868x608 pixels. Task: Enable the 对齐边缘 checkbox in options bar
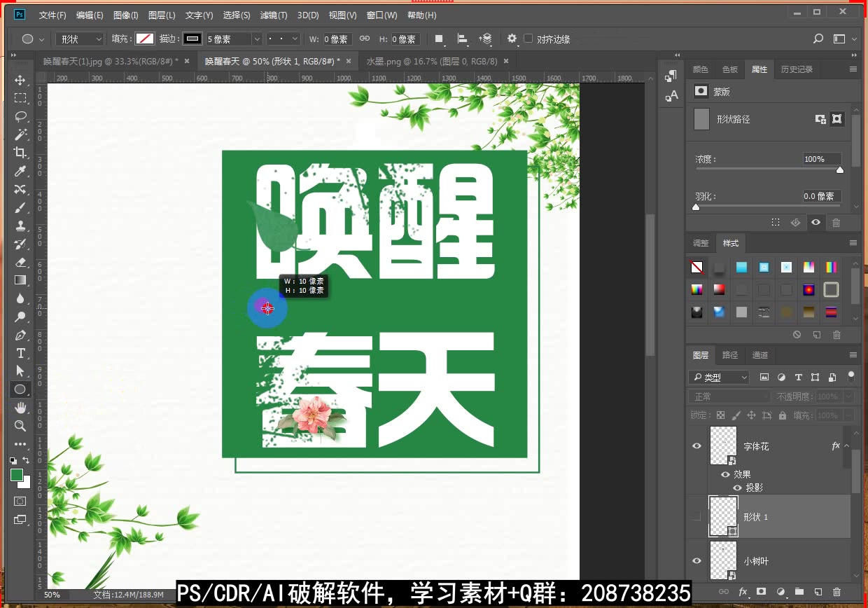click(x=527, y=39)
